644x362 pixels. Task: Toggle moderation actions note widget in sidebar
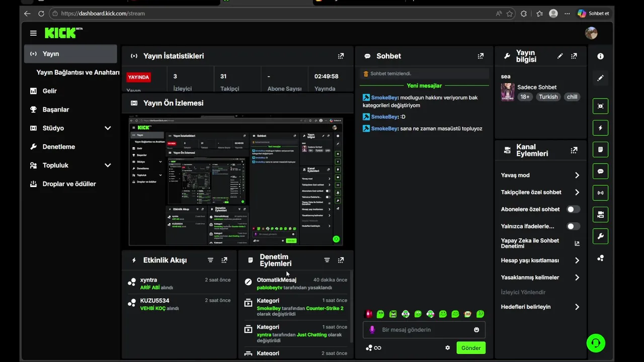600,149
